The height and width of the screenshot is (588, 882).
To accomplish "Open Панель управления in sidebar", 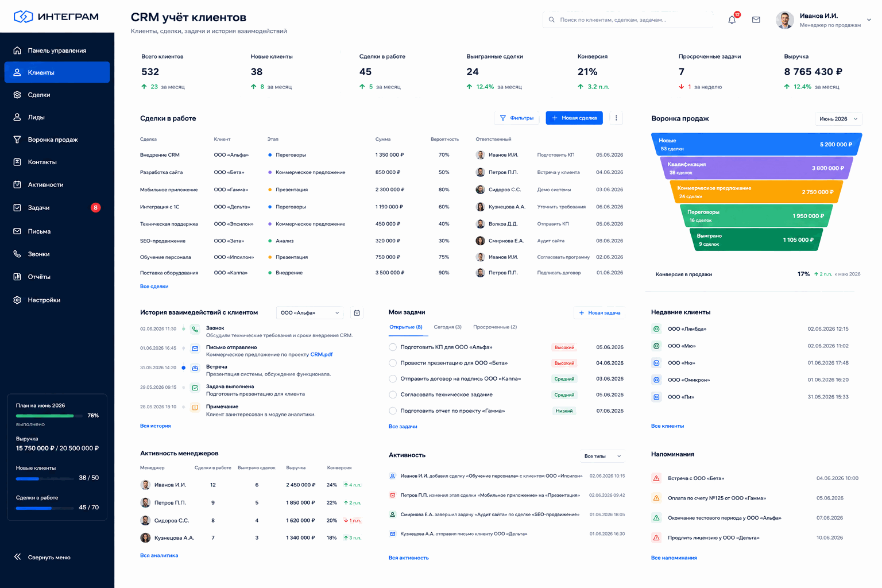I will pyautogui.click(x=57, y=51).
